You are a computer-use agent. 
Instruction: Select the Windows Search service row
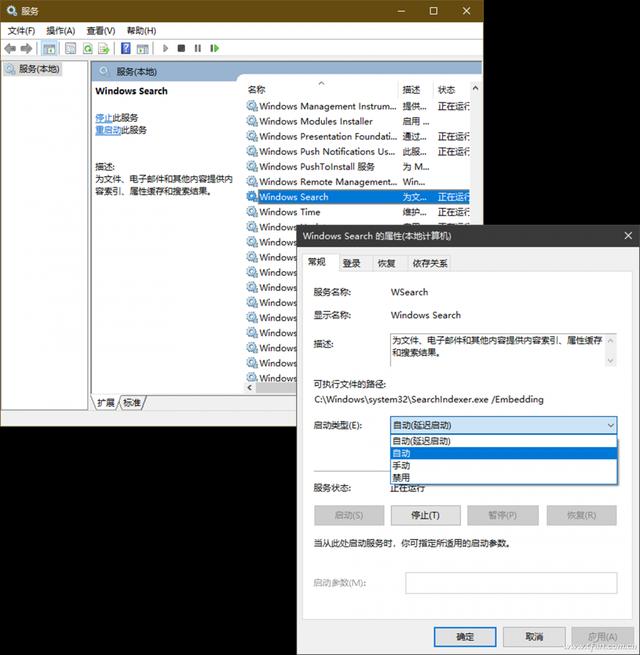click(x=358, y=196)
